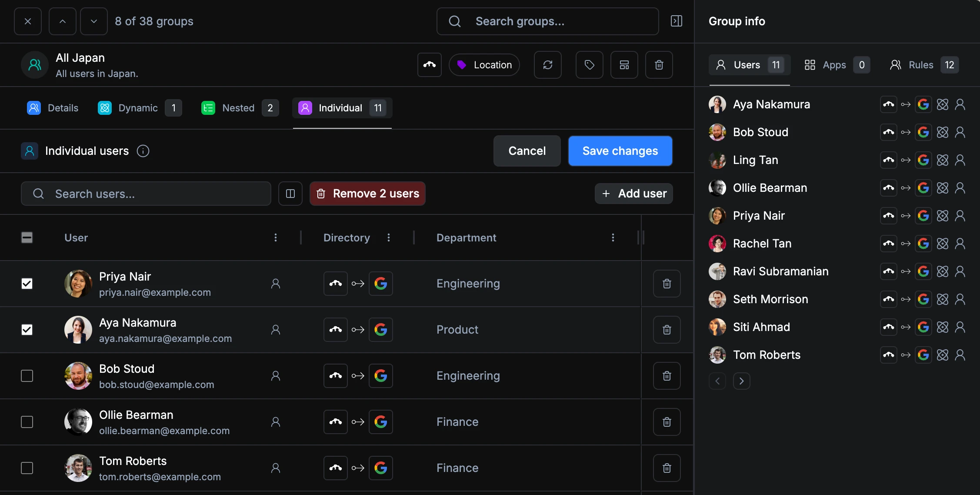Click the atom icon beside Aya Nakamura in Group info
The image size is (980, 495).
943,104
